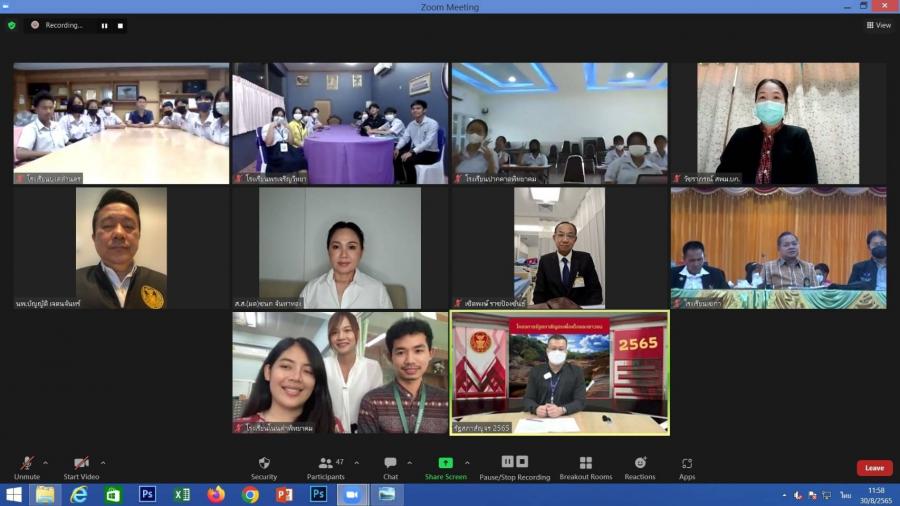
Task: Open the Apps panel
Action: 687,467
